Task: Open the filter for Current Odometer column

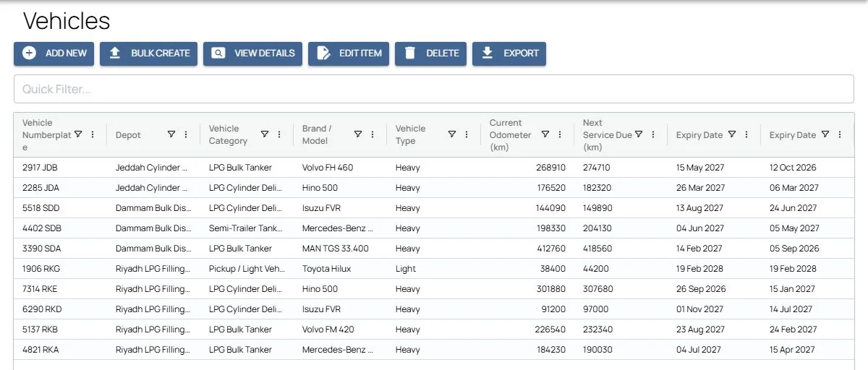Action: click(x=545, y=134)
